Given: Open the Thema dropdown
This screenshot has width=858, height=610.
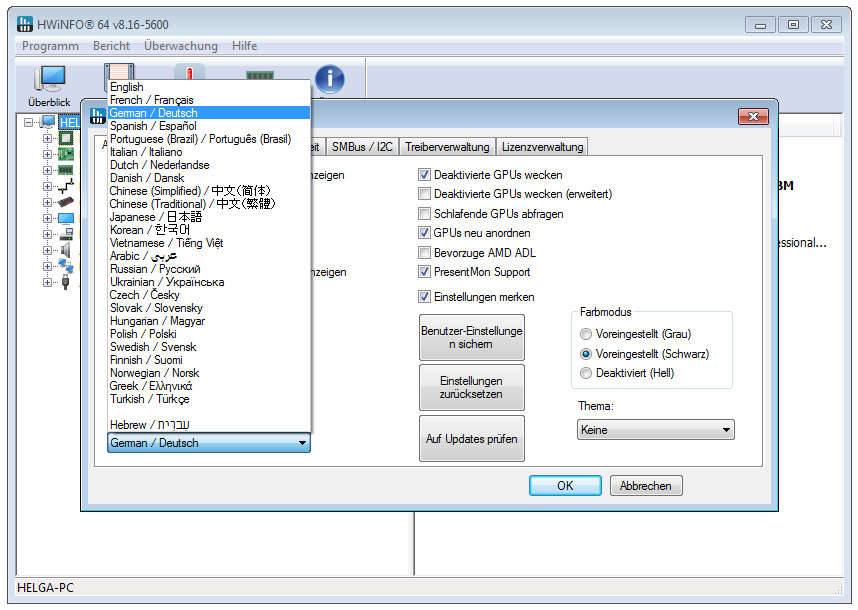Looking at the screenshot, I should (x=656, y=430).
